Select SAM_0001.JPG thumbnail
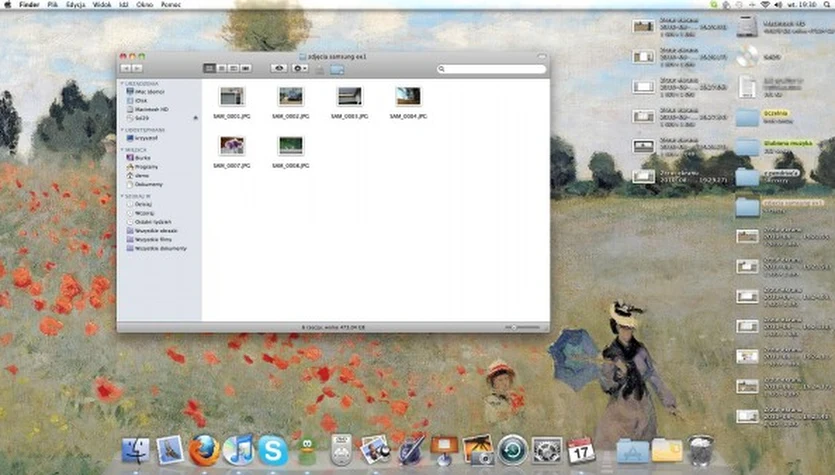This screenshot has width=835, height=475. (232, 97)
